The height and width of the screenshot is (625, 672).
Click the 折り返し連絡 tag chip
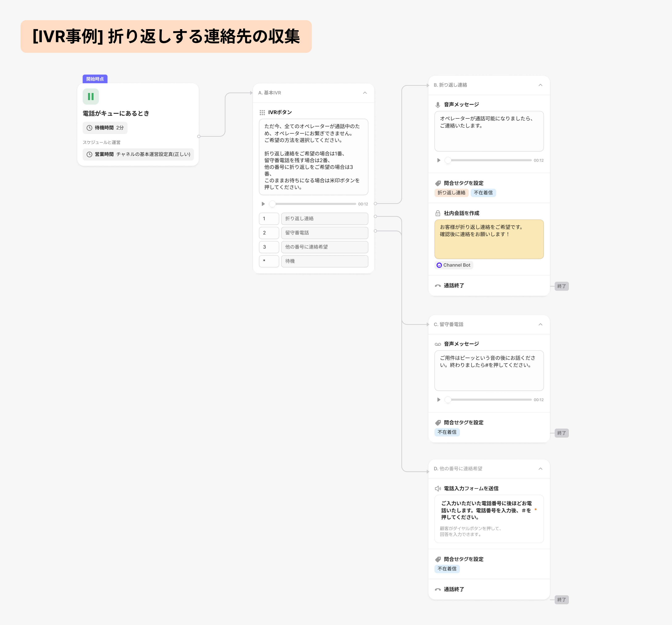[451, 193]
